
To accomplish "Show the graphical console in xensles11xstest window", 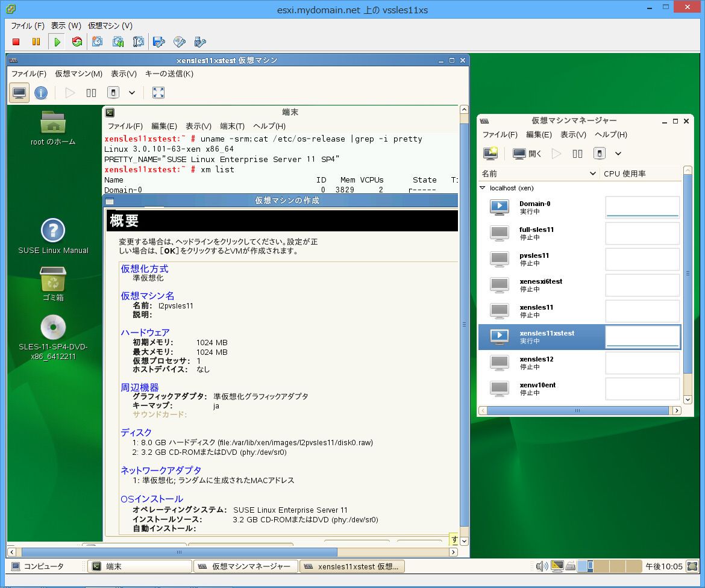I will click(19, 93).
